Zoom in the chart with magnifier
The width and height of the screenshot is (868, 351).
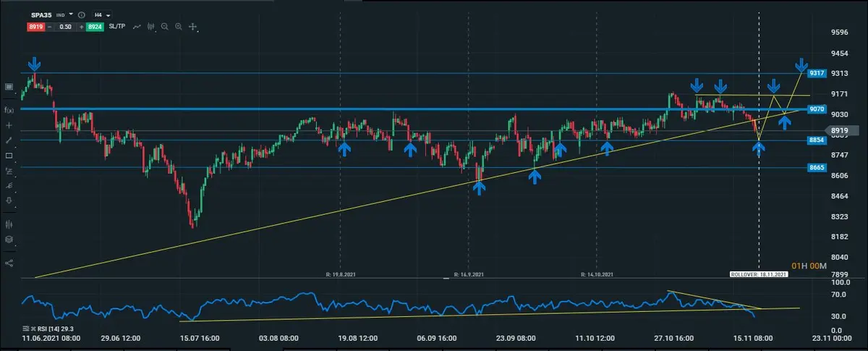[178, 26]
